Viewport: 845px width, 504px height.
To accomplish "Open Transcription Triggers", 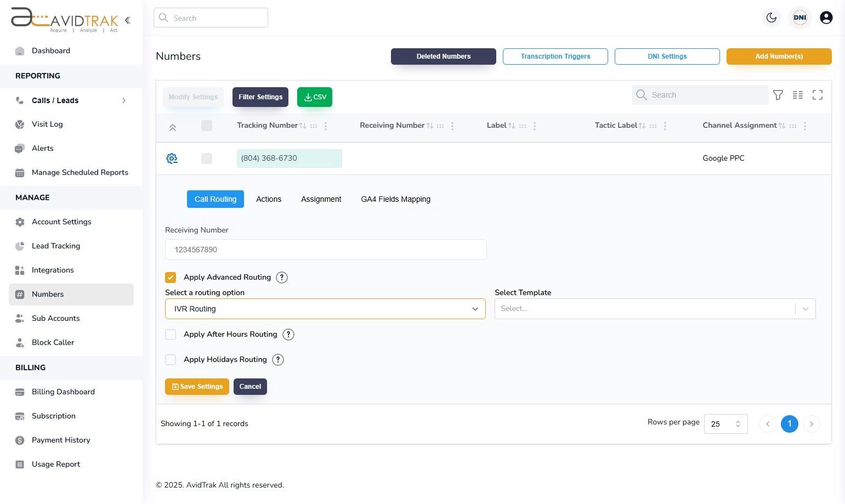I will (x=555, y=56).
